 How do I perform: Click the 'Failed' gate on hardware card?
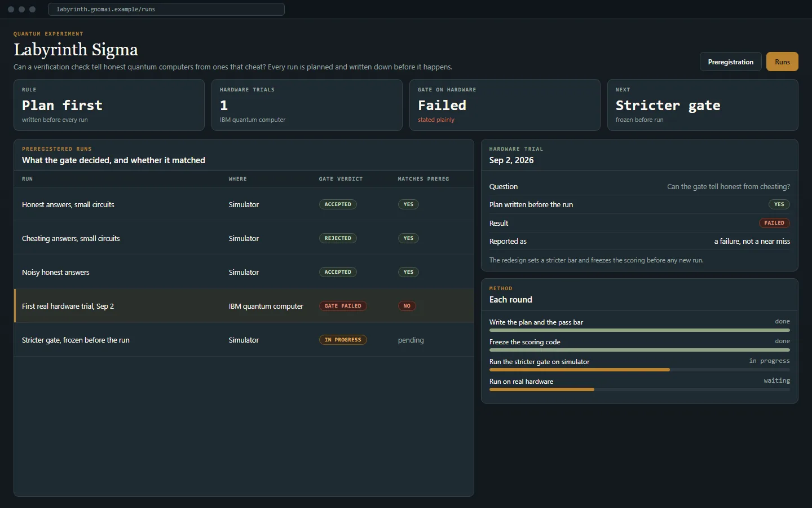(505, 105)
